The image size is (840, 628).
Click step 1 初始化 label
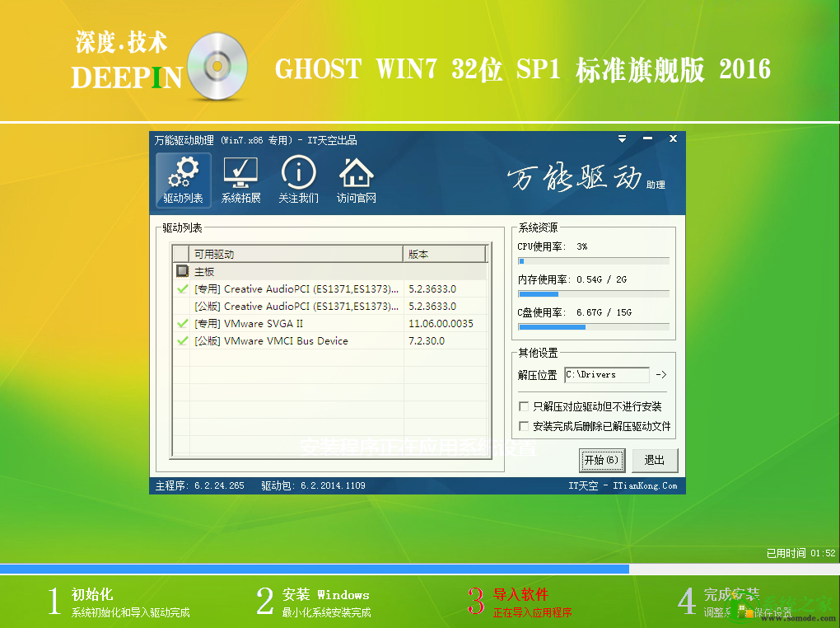click(92, 594)
